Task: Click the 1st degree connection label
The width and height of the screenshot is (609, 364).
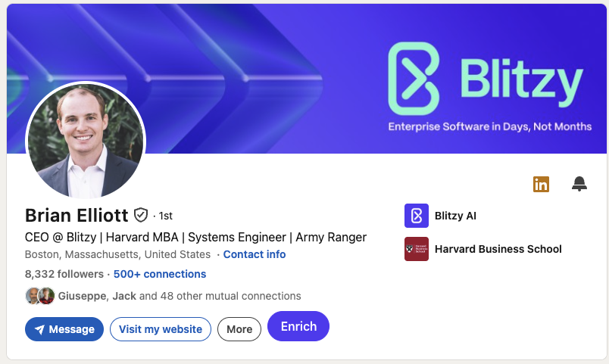Action: 165,216
